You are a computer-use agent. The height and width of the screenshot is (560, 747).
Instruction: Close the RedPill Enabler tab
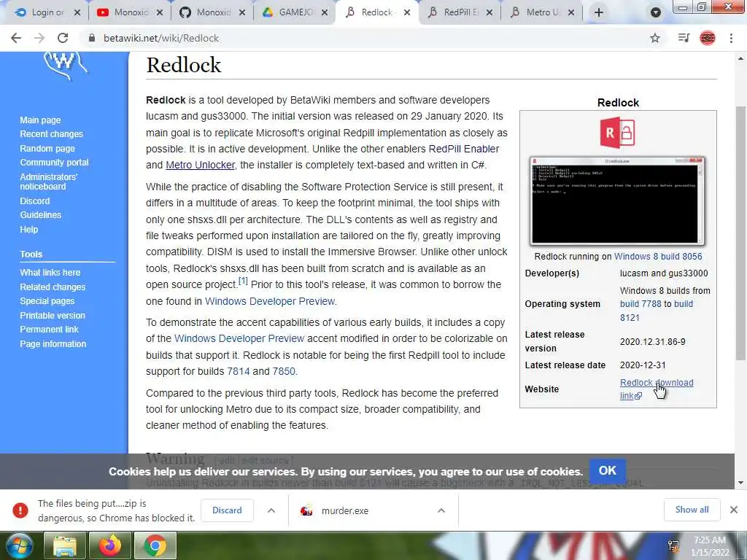[489, 12]
